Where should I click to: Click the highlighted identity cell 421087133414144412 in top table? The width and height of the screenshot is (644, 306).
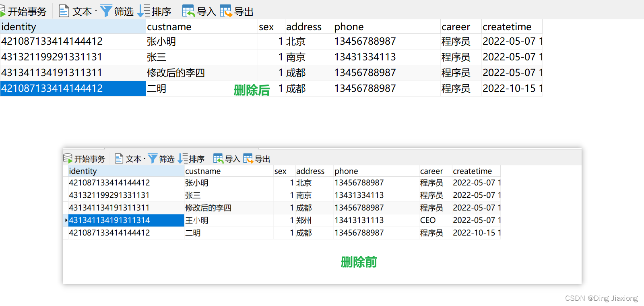pyautogui.click(x=73, y=89)
